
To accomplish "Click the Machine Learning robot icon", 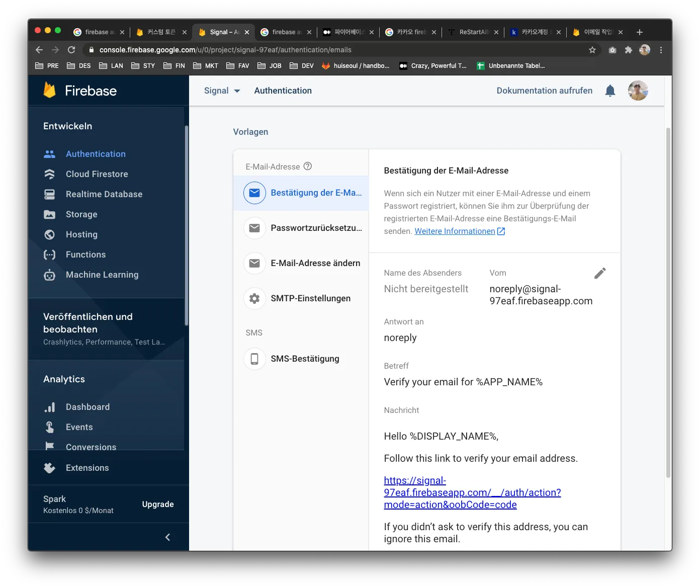I will [49, 275].
